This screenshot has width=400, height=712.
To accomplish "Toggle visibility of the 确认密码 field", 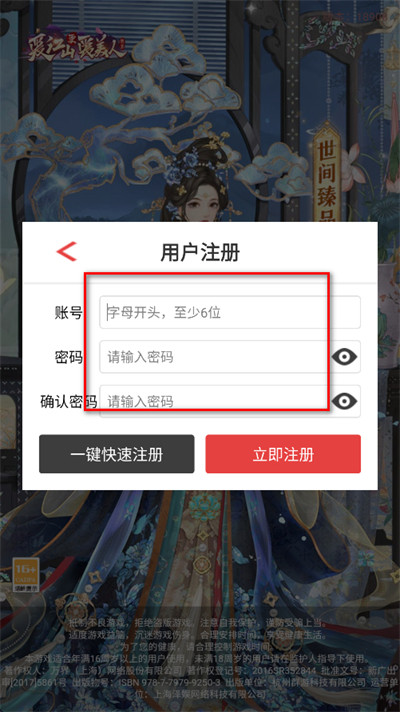I will click(x=344, y=401).
